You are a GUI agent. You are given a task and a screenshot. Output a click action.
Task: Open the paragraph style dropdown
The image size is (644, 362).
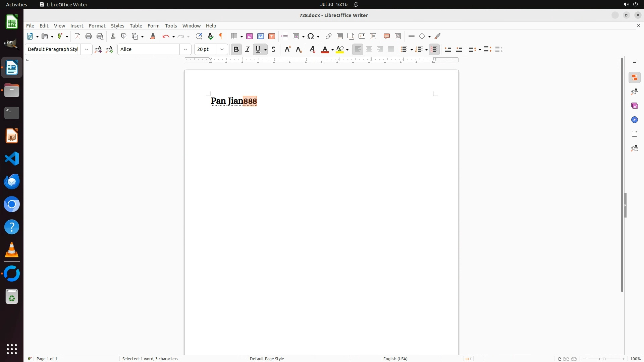coord(87,49)
